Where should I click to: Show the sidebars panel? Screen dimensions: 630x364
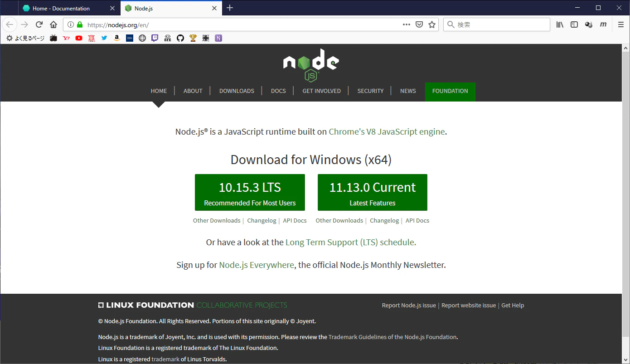tap(574, 24)
